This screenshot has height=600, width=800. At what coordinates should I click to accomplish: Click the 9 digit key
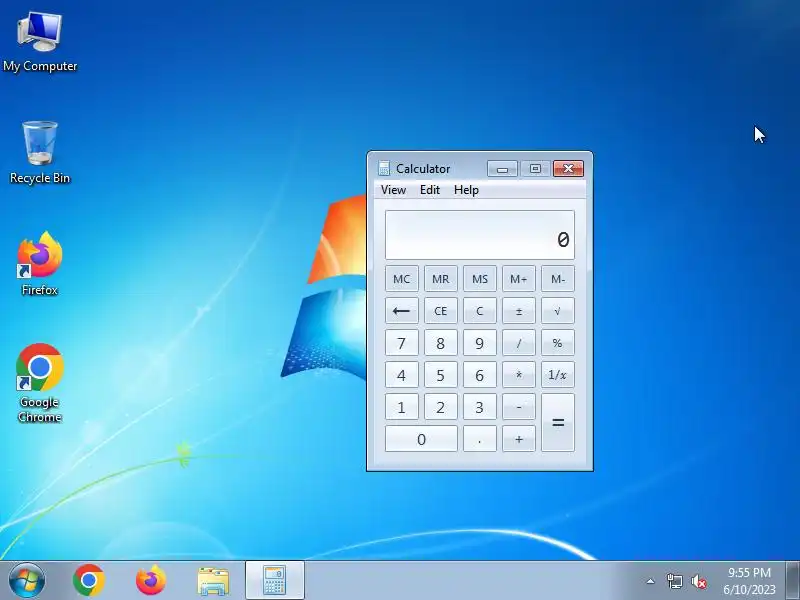(x=480, y=343)
